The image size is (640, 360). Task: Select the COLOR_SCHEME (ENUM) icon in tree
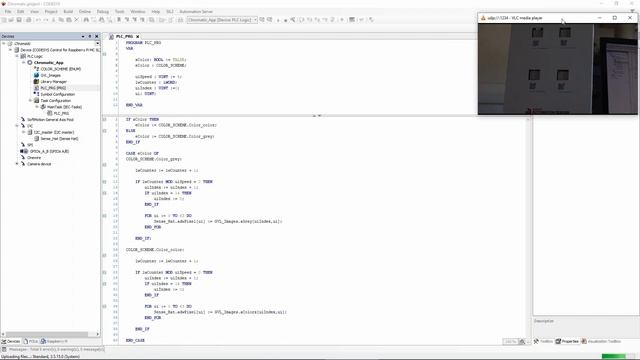tap(36, 69)
